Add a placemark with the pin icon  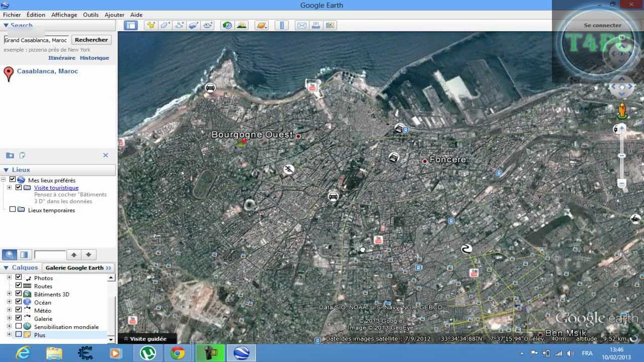[150, 25]
